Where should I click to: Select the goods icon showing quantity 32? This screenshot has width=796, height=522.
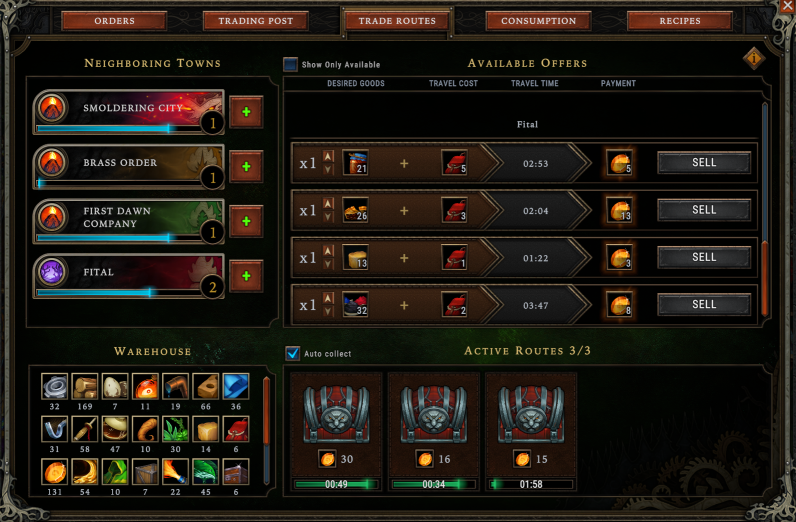click(x=355, y=305)
